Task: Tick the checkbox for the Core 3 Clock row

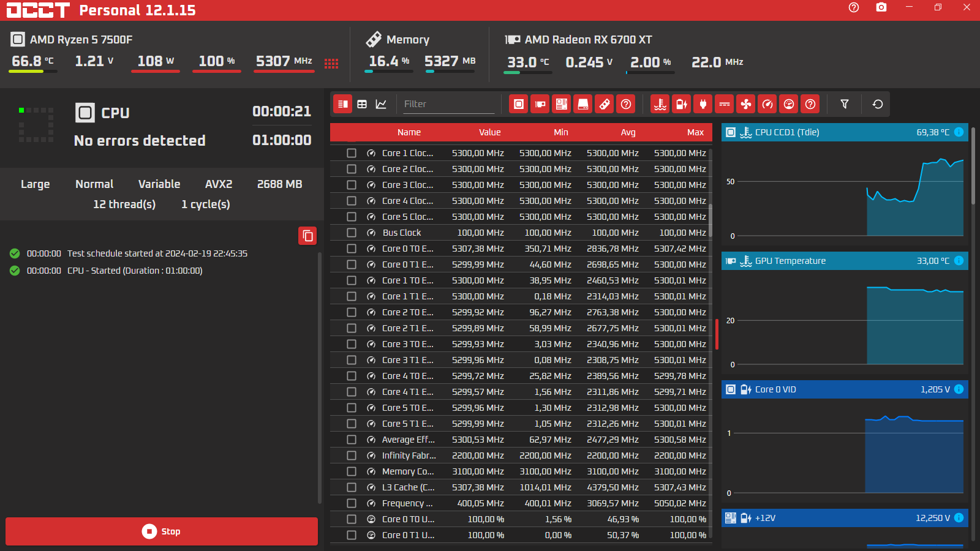Action: (352, 185)
